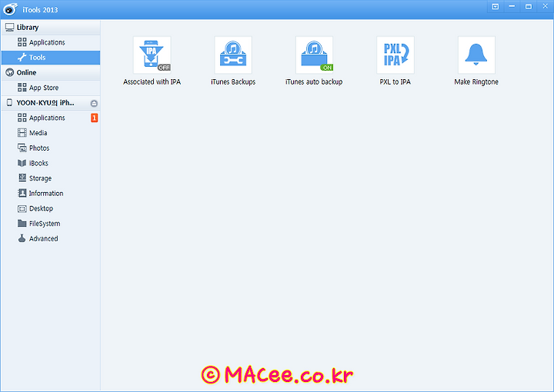
Task: Click the PXL to IPA label
Action: coord(395,81)
